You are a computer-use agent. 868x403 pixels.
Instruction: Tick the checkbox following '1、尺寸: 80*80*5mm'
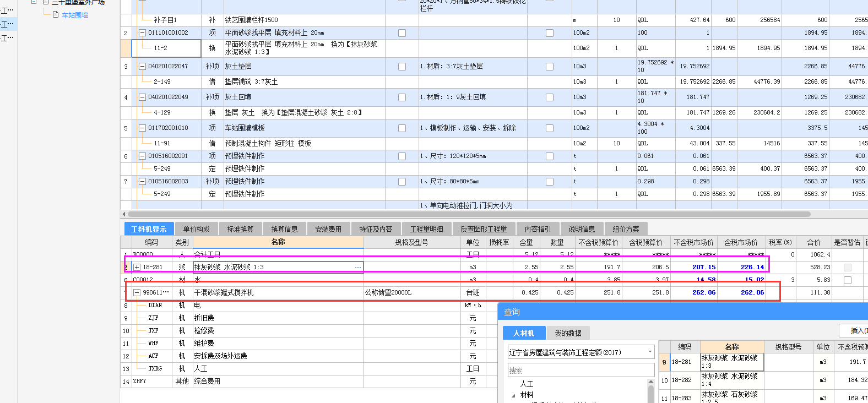point(550,182)
